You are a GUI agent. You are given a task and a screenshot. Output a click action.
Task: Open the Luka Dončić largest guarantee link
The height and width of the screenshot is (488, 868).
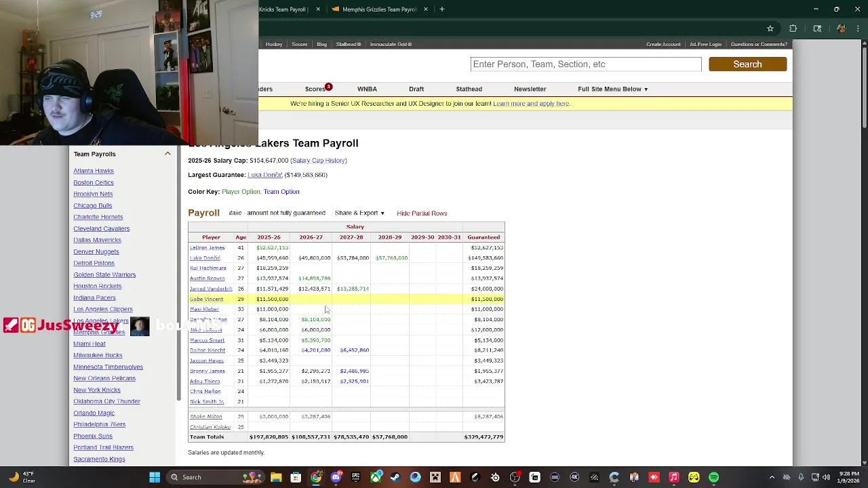265,175
